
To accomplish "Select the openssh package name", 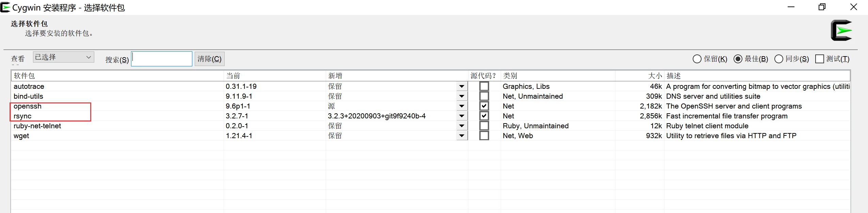I will (x=28, y=106).
